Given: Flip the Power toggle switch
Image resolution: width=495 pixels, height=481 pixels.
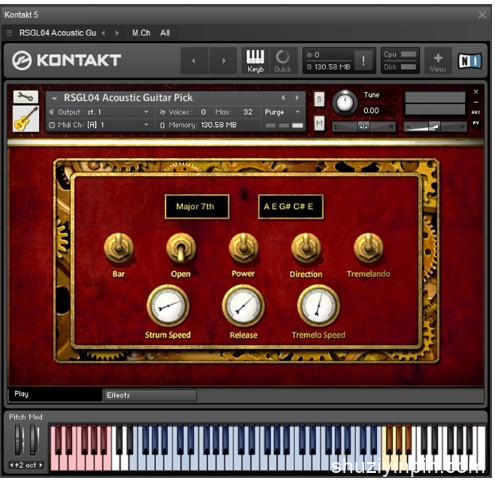Looking at the screenshot, I should coord(243,248).
